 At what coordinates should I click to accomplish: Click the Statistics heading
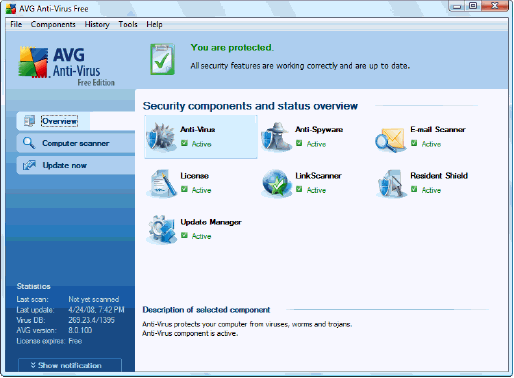(34, 286)
